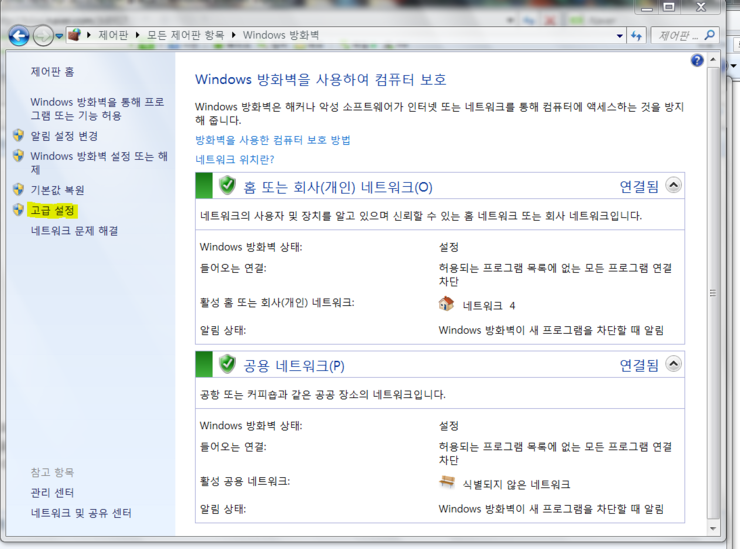
Task: Click the window minimize button
Action: [x=647, y=7]
